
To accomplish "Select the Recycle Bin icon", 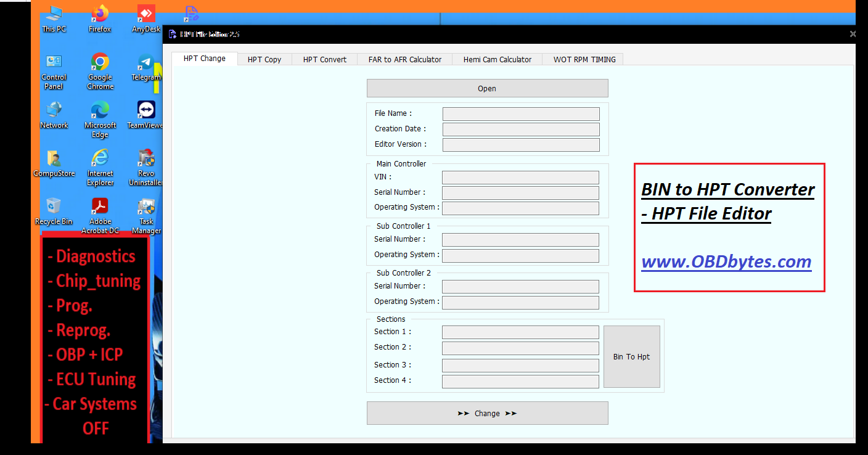I will [x=54, y=210].
